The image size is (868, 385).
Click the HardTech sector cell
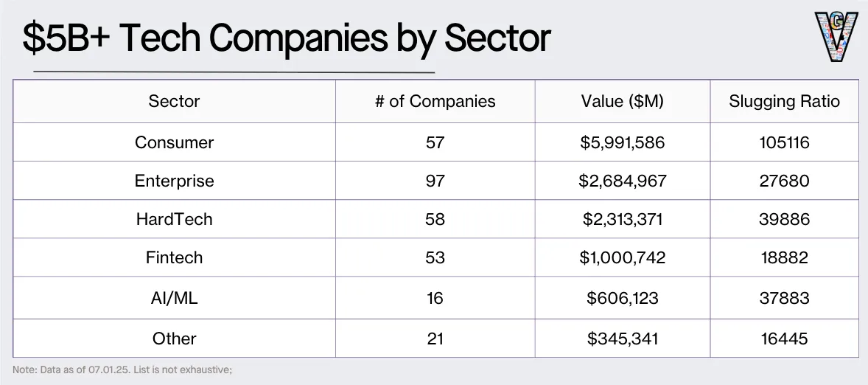(x=174, y=219)
